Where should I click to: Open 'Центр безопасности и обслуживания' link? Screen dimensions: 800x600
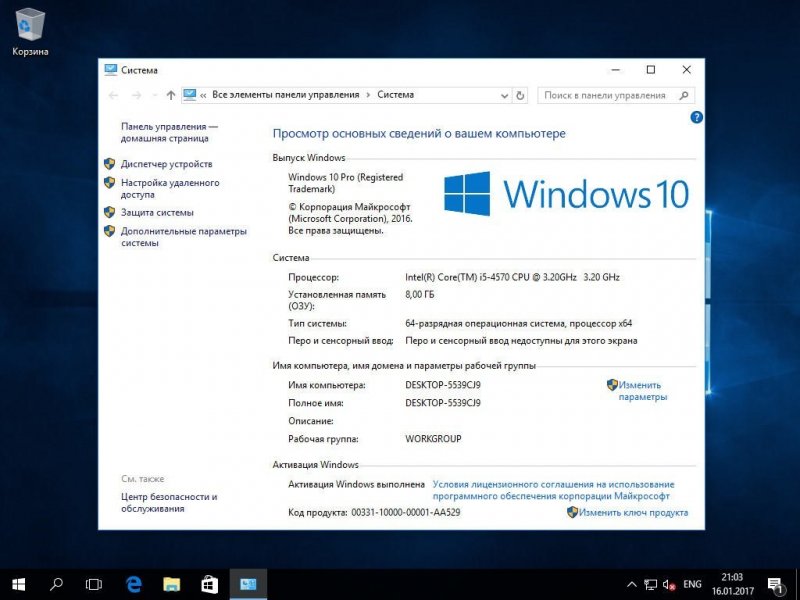pyautogui.click(x=169, y=503)
